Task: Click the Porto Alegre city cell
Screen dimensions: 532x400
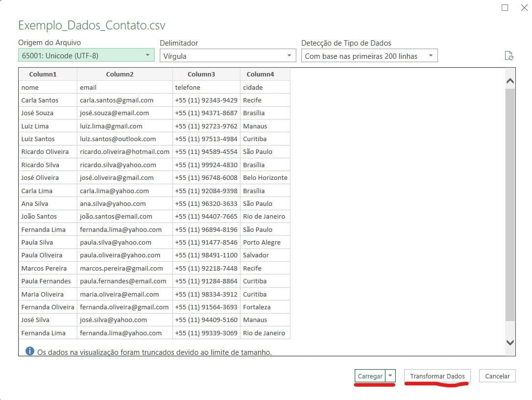Action: pyautogui.click(x=265, y=243)
